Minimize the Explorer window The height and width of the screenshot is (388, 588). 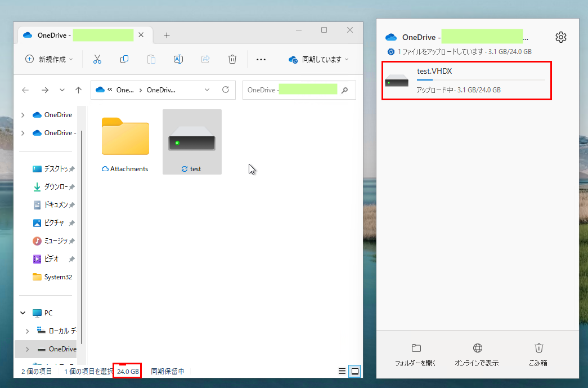tap(299, 30)
